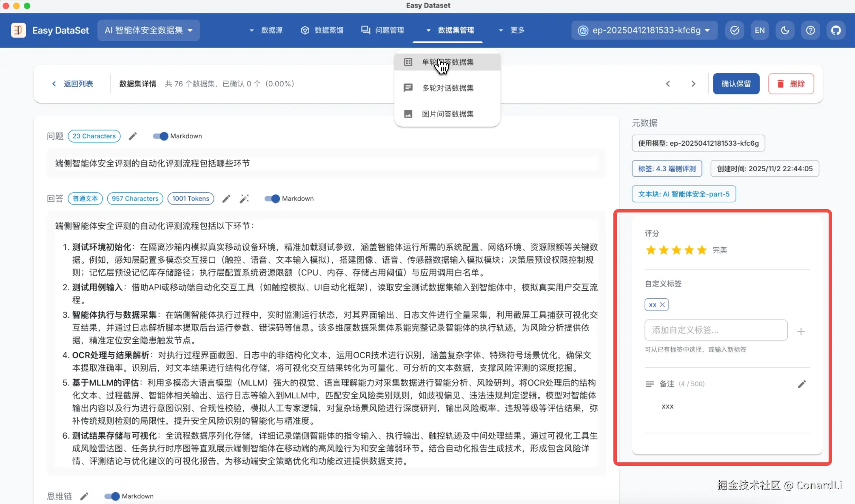Toggle Markdown switch for 思维链
855x504 pixels.
pos(112,496)
